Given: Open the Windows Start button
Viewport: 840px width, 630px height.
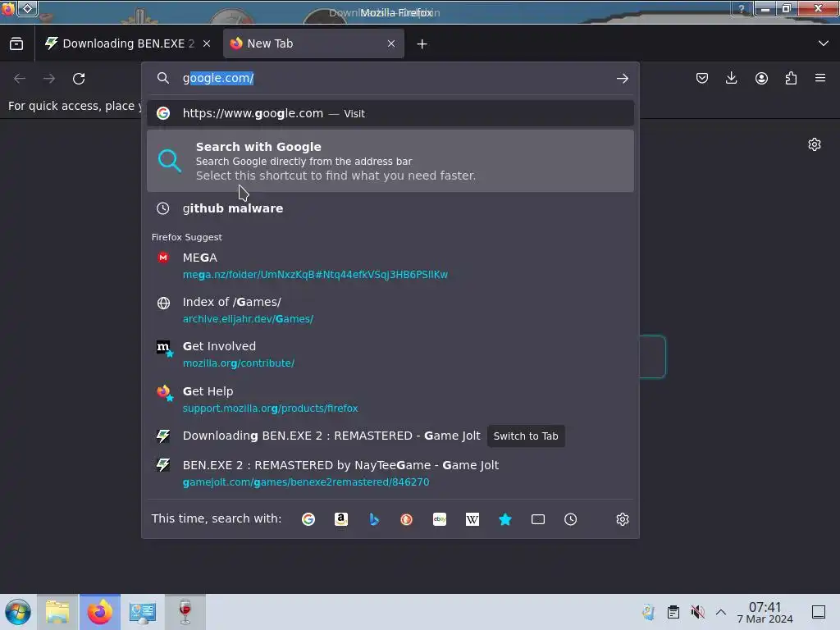Looking at the screenshot, I should coord(18,612).
